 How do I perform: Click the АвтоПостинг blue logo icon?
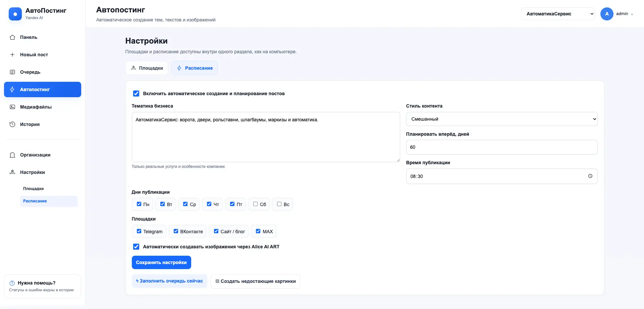[x=15, y=14]
